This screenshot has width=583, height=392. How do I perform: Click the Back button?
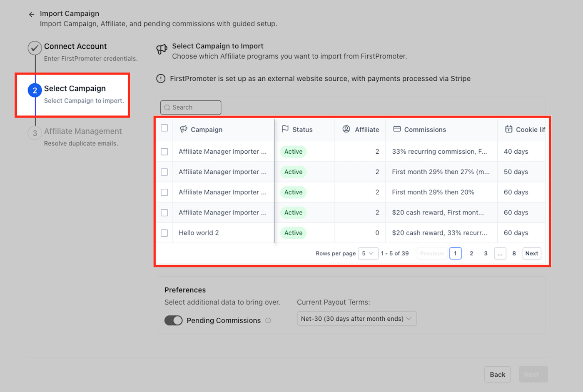click(x=497, y=375)
